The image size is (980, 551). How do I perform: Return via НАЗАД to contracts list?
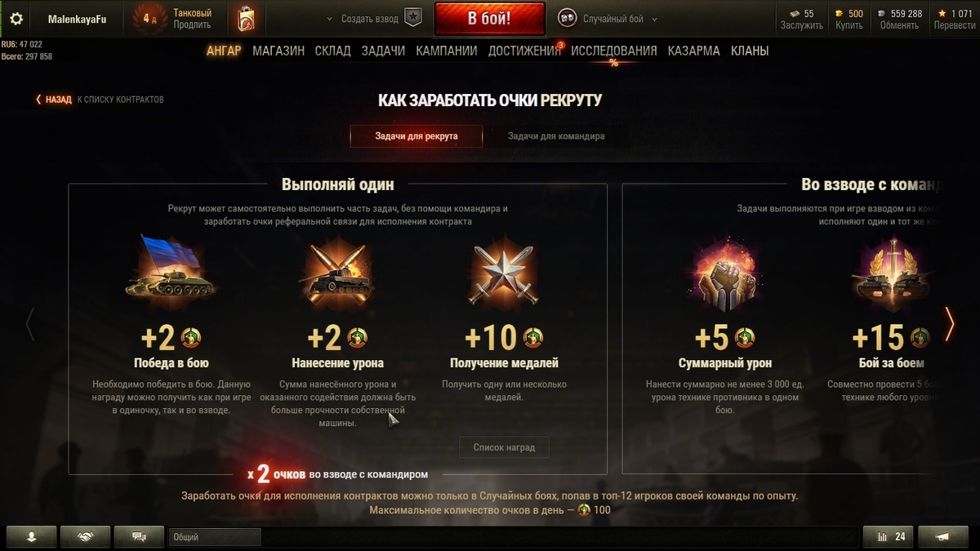coord(54,100)
